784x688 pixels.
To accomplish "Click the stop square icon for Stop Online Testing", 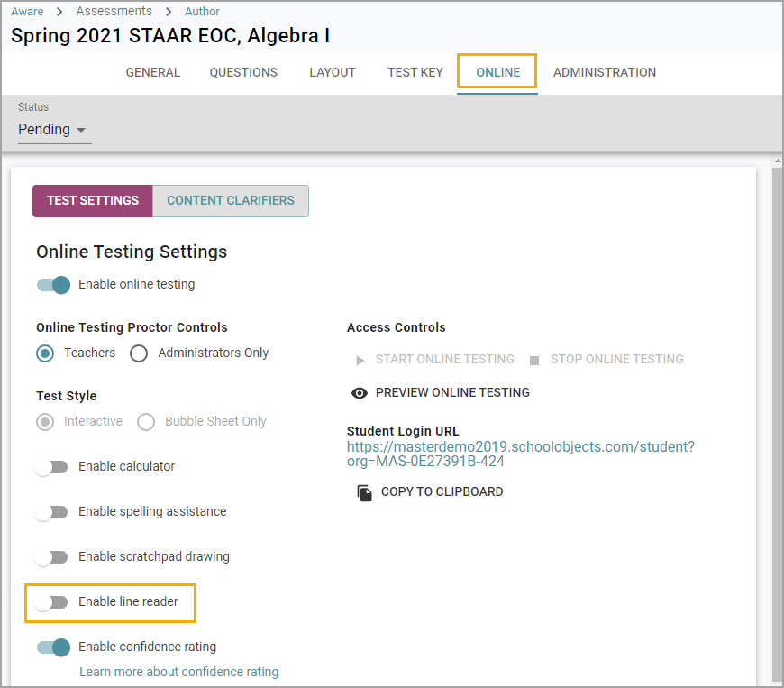I will click(534, 361).
